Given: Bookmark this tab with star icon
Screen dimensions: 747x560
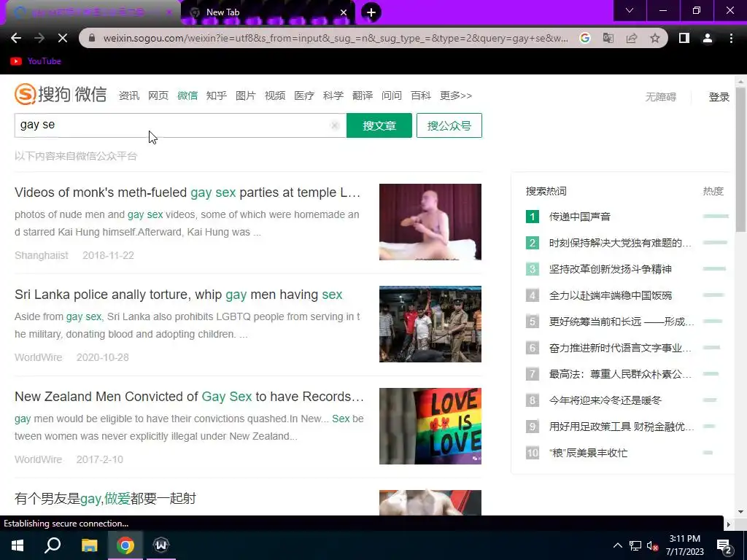Looking at the screenshot, I should [x=655, y=38].
